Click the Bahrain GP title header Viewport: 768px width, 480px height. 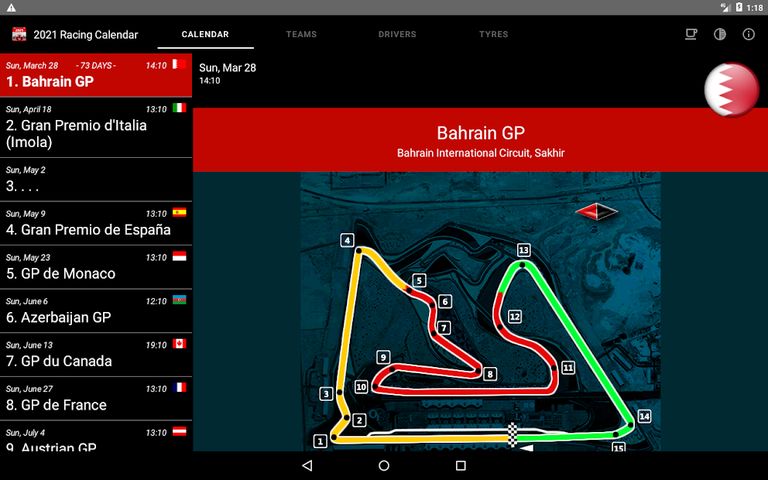pos(480,133)
